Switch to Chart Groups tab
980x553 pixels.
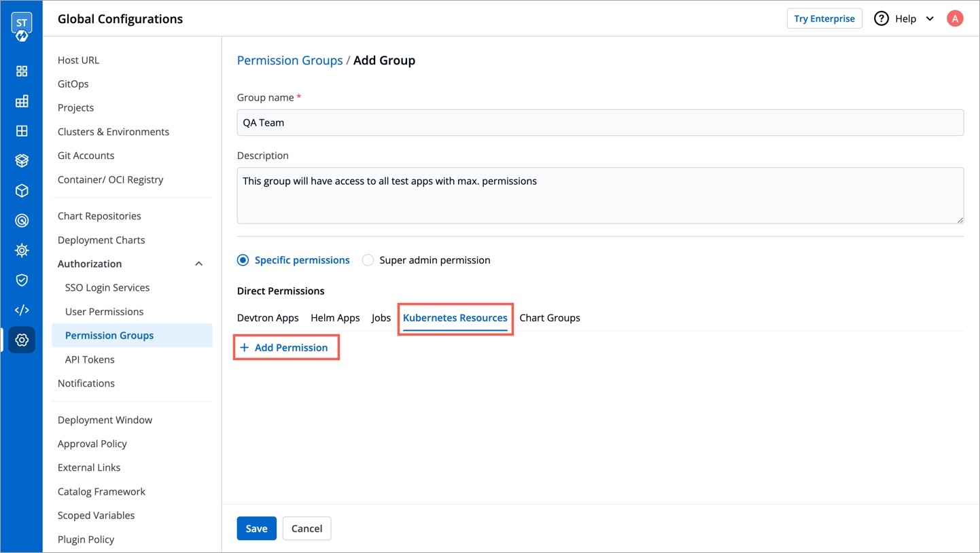pyautogui.click(x=550, y=318)
